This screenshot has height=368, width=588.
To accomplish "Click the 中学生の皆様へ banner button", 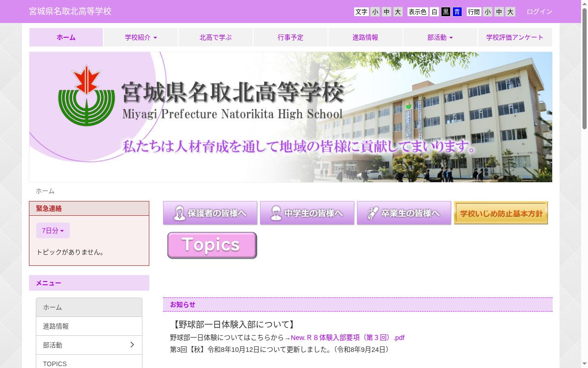I will 307,213.
